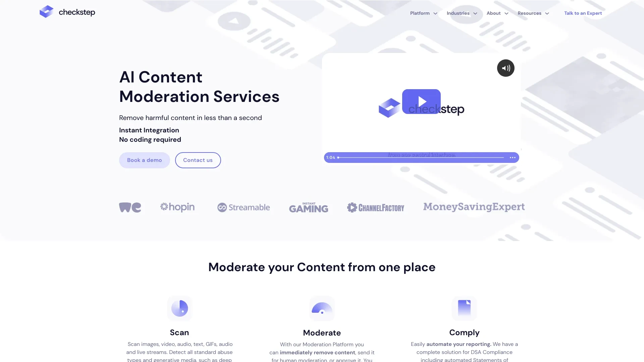Click the Contact us button
Image resolution: width=644 pixels, height=362 pixels.
tap(198, 160)
